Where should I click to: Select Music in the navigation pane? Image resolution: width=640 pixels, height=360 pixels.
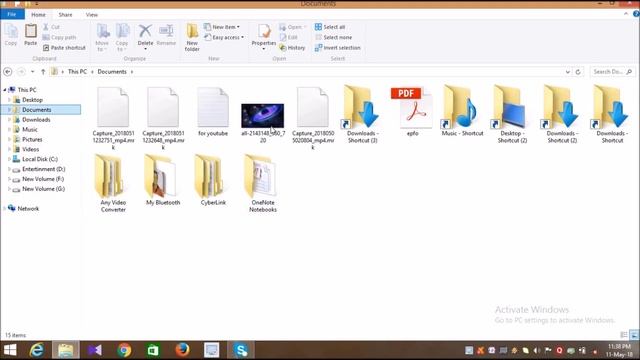coord(29,130)
